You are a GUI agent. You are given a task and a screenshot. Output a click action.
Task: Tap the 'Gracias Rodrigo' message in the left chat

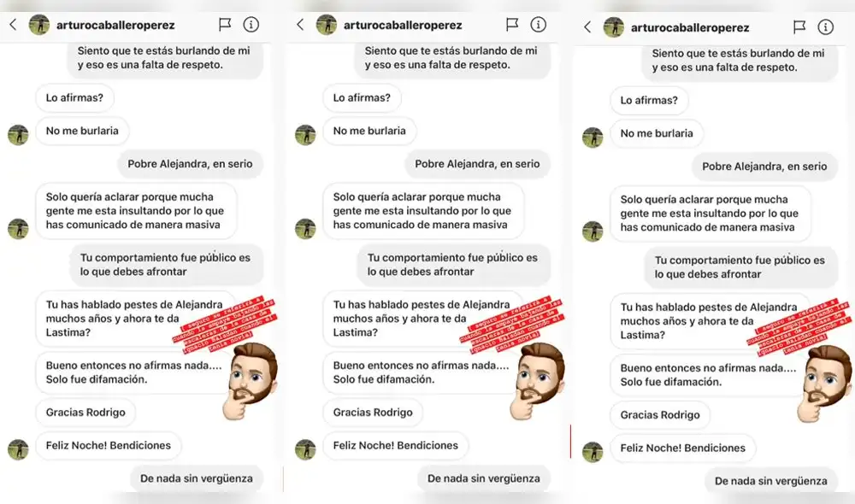(x=85, y=413)
